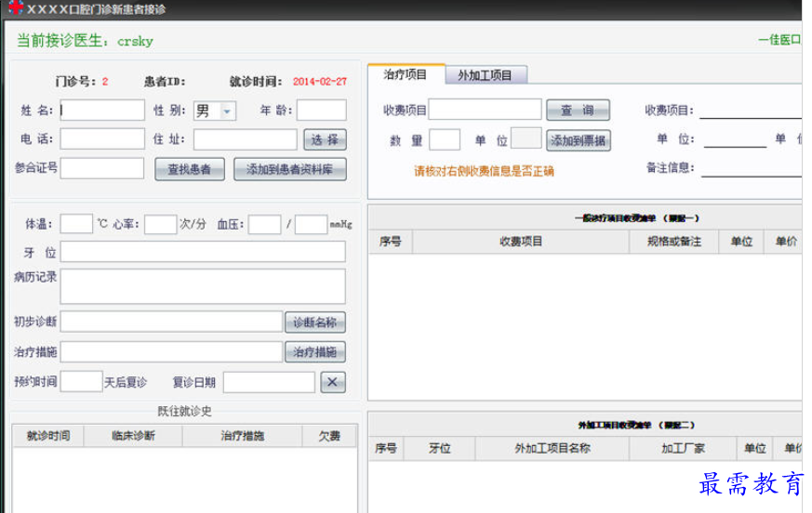Click the 就诊时间 column header in history
The height and width of the screenshot is (513, 812).
pos(48,435)
